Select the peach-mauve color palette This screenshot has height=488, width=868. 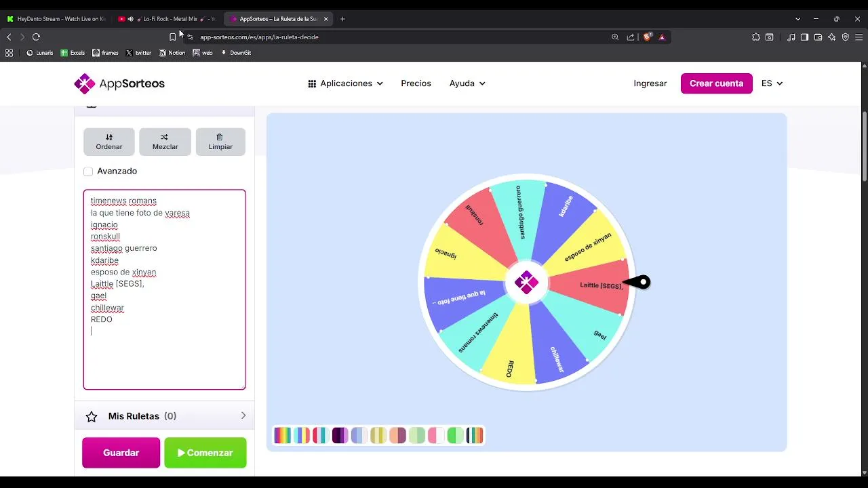(x=398, y=435)
